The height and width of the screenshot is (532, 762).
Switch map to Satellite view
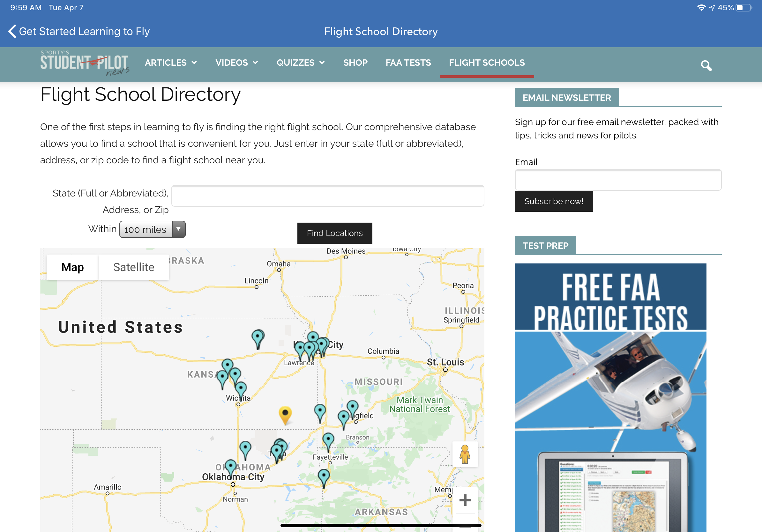pyautogui.click(x=133, y=267)
